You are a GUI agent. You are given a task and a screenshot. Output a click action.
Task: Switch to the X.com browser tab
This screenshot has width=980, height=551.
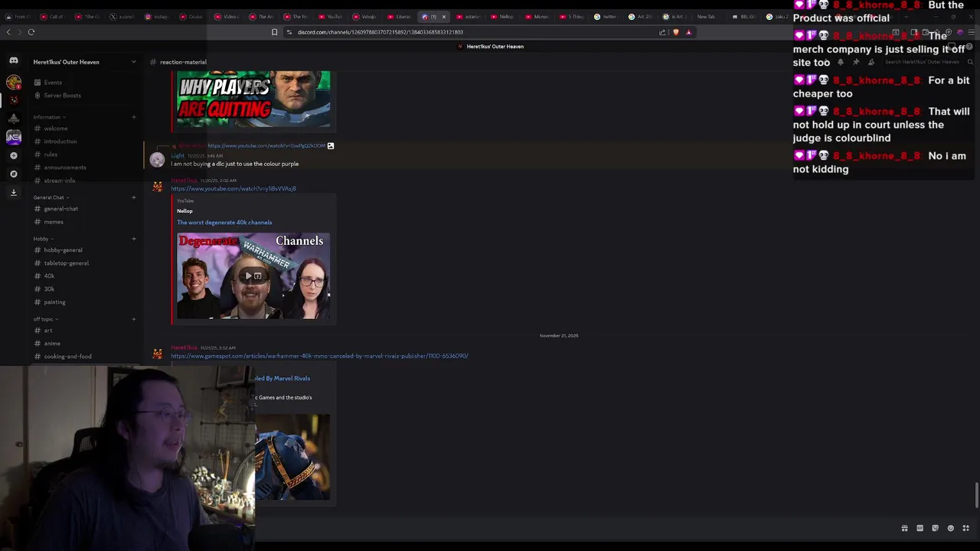coord(123,17)
